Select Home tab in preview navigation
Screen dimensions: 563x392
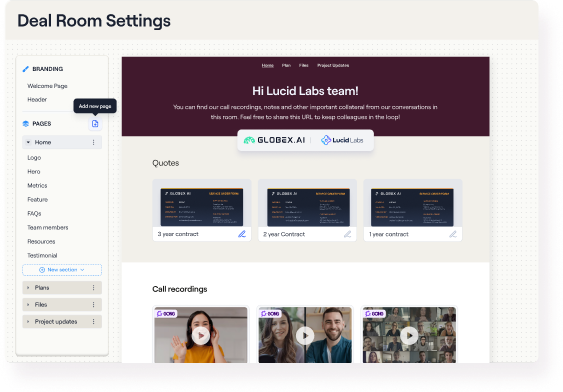click(x=267, y=65)
